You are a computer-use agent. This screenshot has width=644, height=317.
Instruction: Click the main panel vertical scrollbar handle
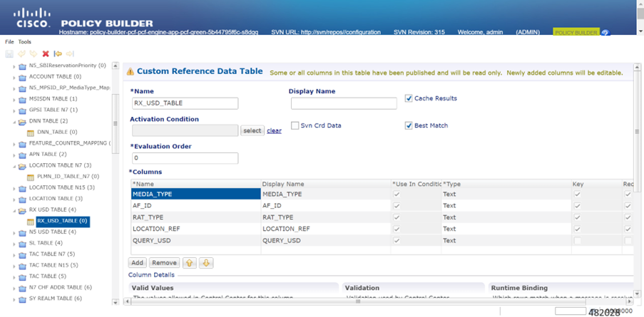[637, 132]
